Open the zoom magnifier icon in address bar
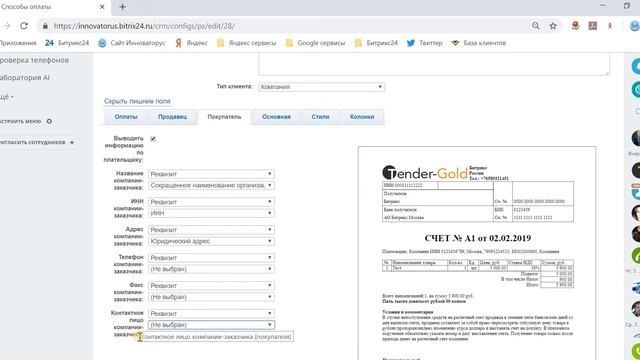640x360 pixels. 536,26
